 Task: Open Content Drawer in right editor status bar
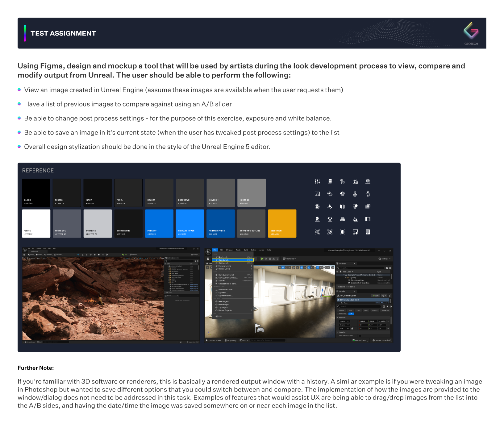coord(214,341)
